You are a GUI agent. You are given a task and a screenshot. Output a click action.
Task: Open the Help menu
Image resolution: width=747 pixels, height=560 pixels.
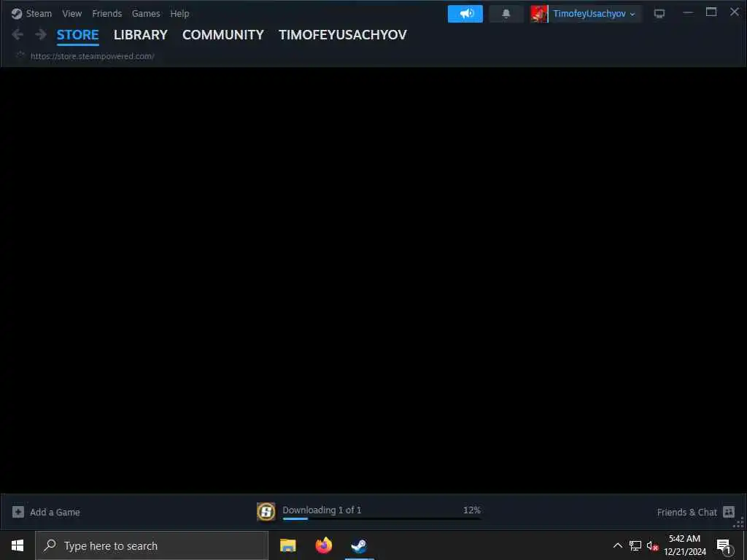(179, 14)
